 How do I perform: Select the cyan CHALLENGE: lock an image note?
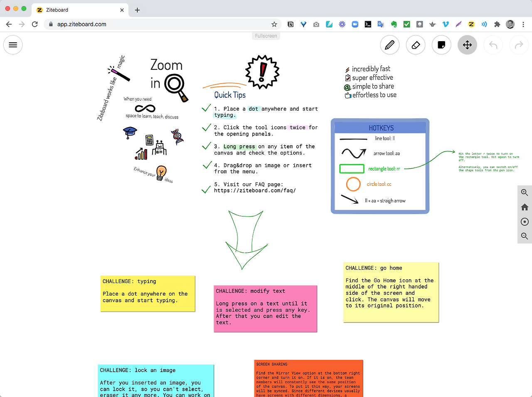156,381
